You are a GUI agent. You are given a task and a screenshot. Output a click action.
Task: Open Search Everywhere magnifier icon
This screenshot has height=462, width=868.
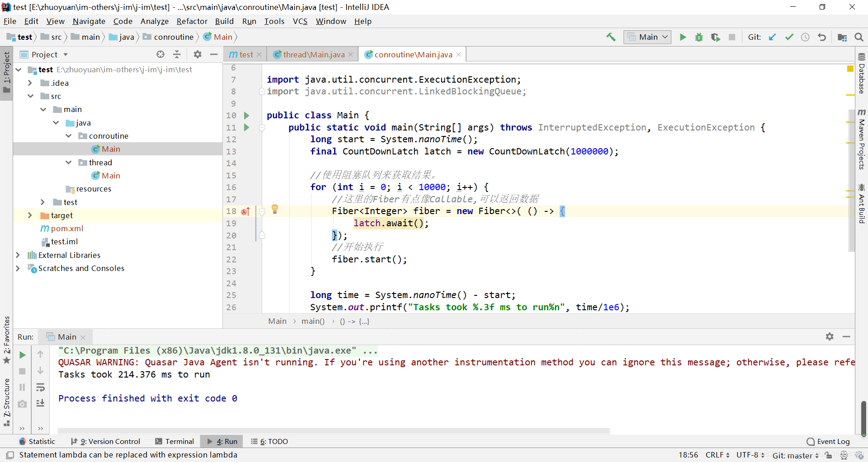[x=859, y=37]
